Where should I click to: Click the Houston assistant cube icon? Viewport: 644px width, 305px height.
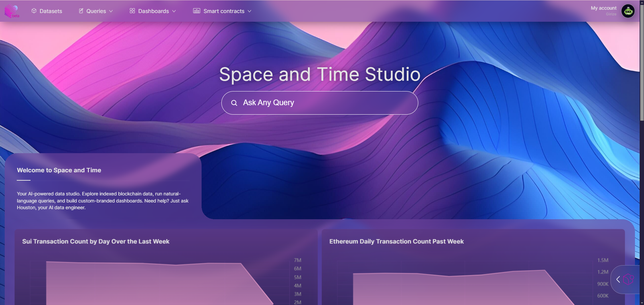click(628, 279)
